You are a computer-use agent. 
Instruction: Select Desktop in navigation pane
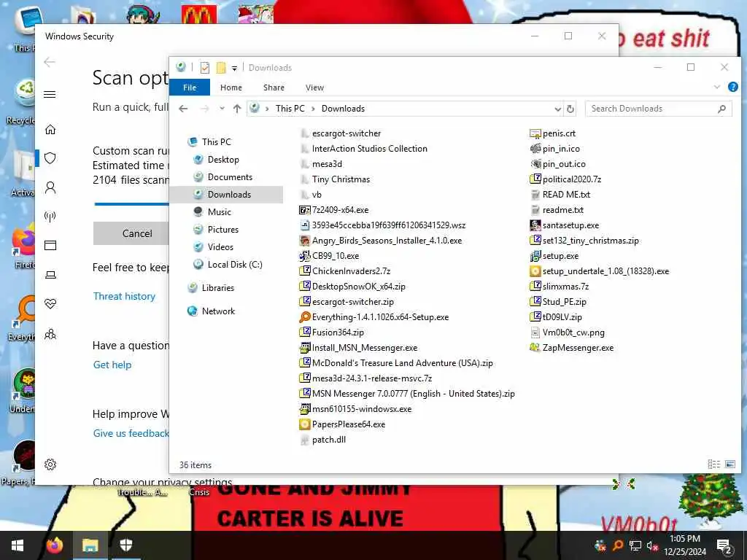223,160
